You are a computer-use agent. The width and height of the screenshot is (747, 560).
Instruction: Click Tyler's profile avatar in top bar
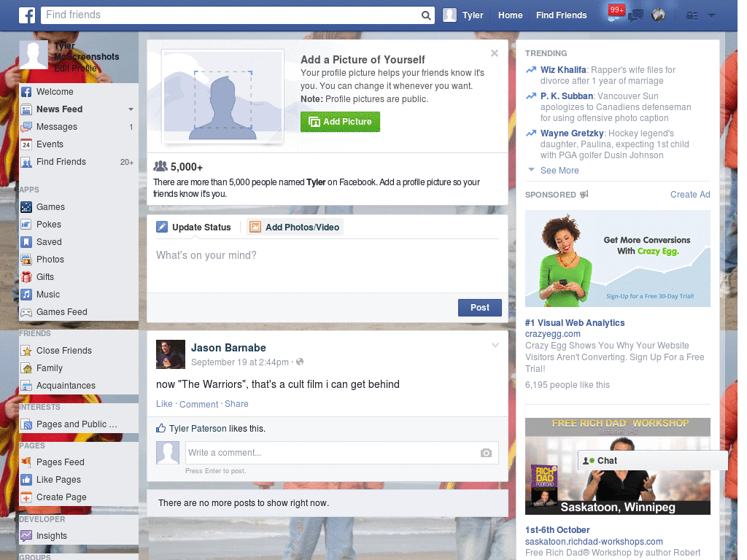(449, 15)
